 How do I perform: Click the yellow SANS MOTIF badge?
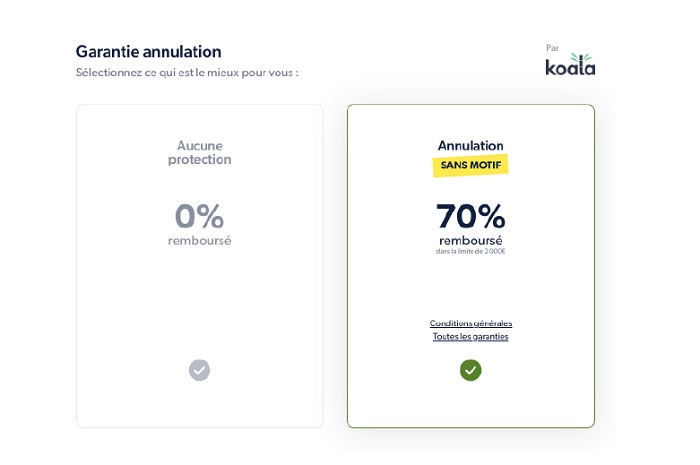coord(470,165)
